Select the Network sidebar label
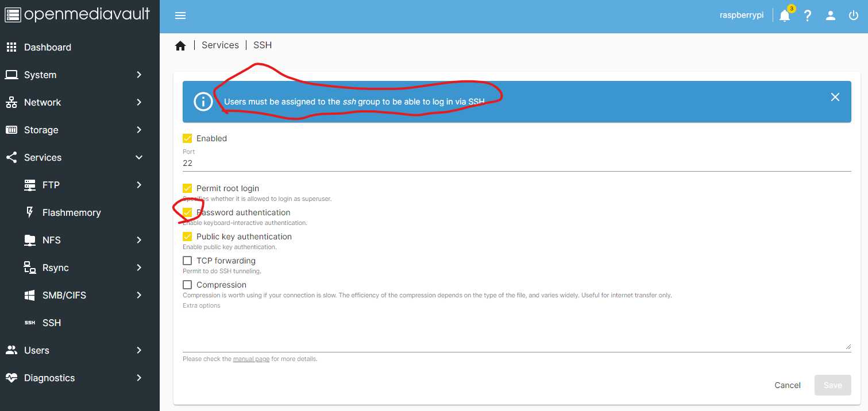The image size is (868, 411). (43, 102)
